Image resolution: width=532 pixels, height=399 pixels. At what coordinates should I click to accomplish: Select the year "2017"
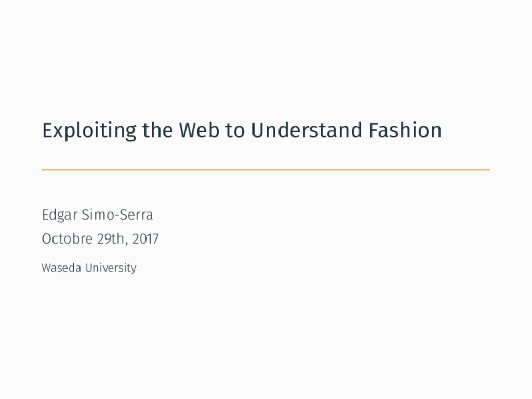pos(145,239)
